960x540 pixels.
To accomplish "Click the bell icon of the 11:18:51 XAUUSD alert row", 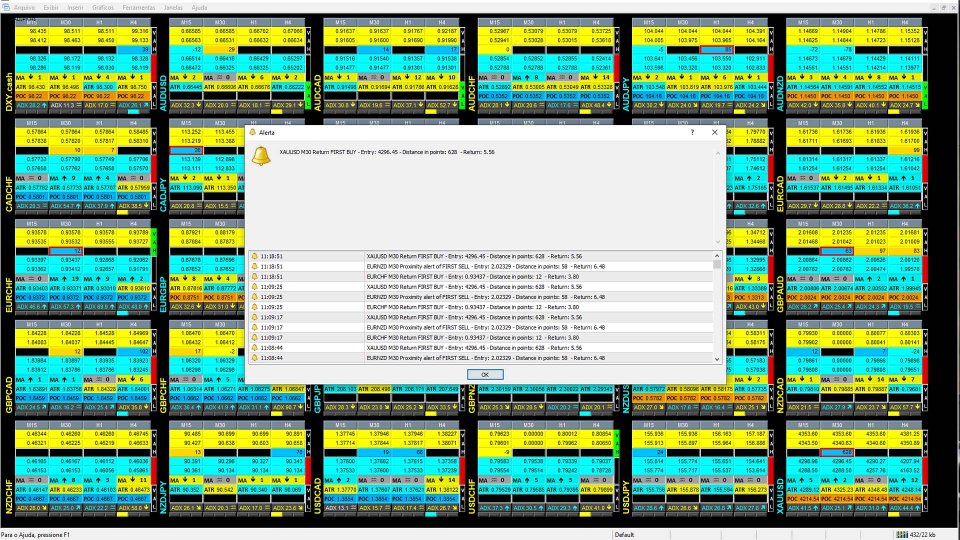I will [x=255, y=257].
